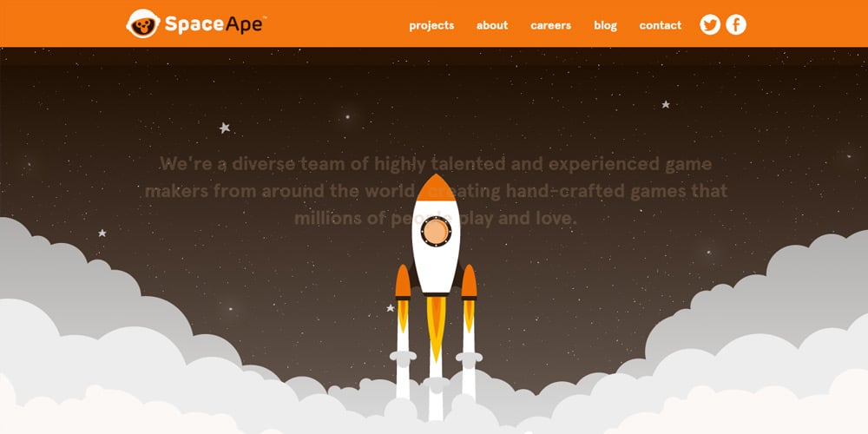868x434 pixels.
Task: Click the star in the upper right sky
Action: point(666,104)
